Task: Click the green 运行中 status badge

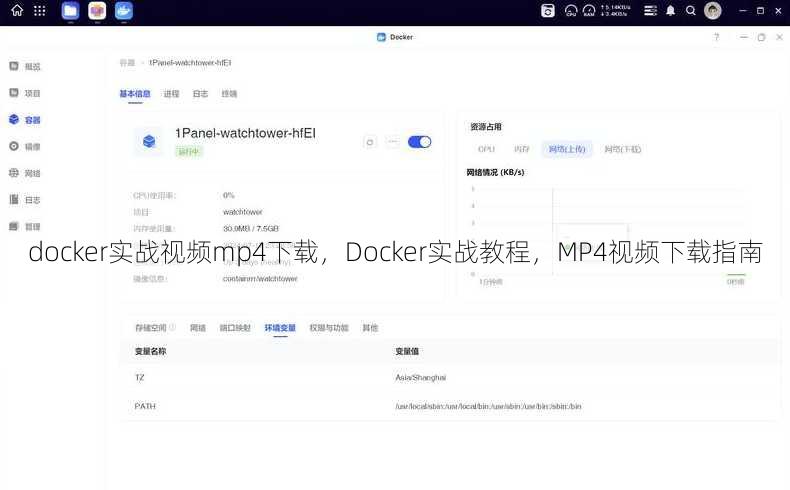Action: (189, 152)
